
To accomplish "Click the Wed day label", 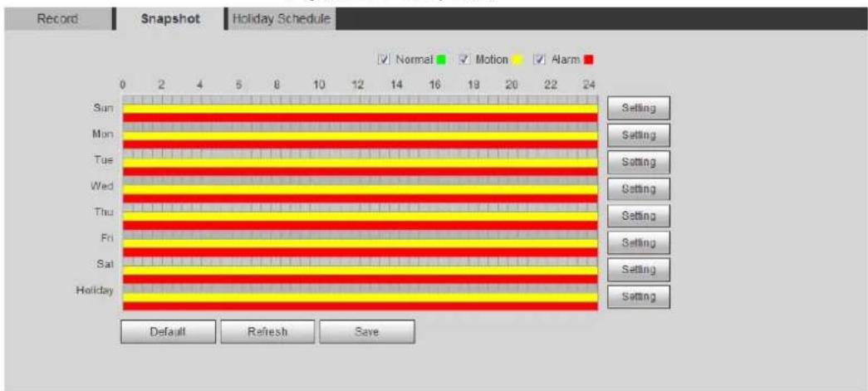I will pyautogui.click(x=101, y=186).
